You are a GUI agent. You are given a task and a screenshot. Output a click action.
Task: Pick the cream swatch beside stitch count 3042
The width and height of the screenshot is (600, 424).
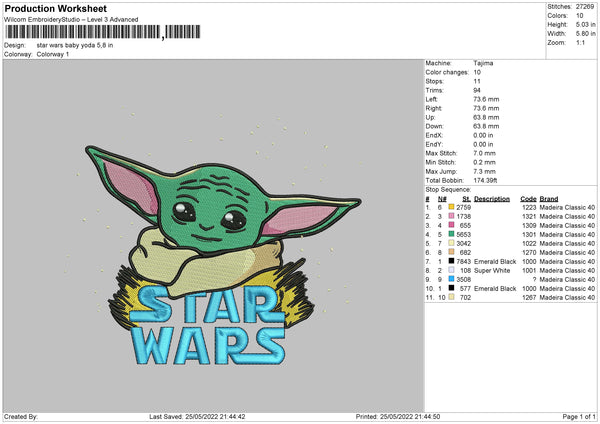[451, 243]
